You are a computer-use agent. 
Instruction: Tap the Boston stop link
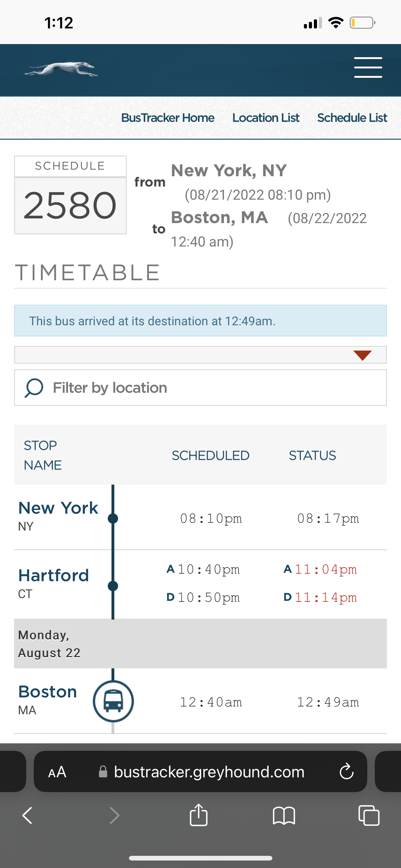(x=48, y=692)
